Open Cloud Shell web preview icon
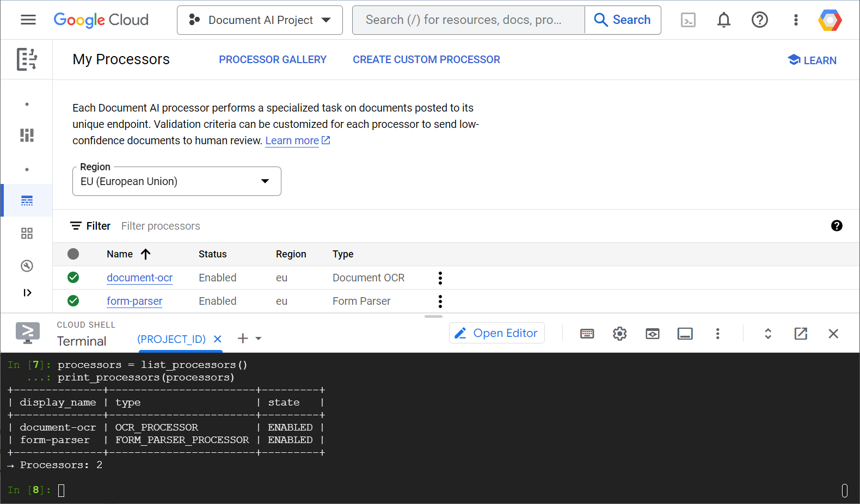Screen dimensions: 860x504 pos(652,334)
